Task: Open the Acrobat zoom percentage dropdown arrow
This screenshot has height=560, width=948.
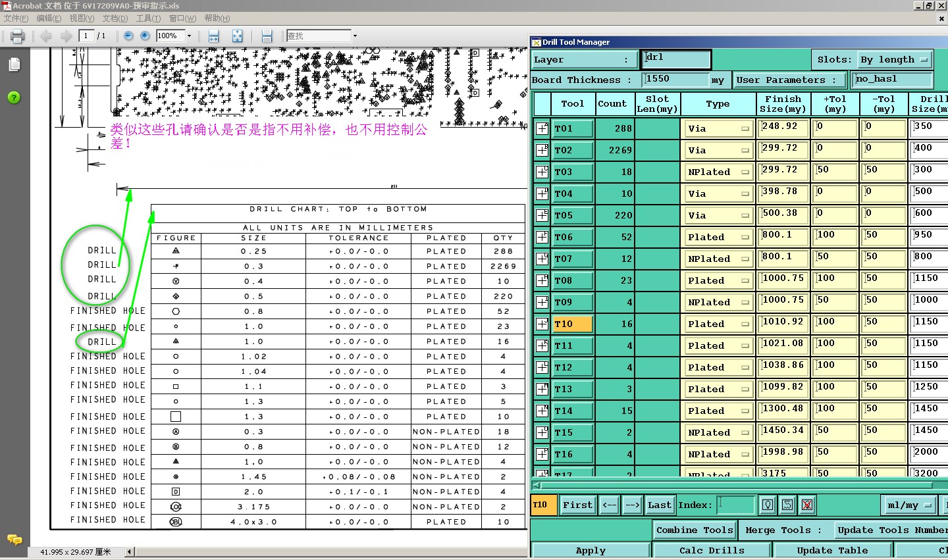Action: point(189,36)
